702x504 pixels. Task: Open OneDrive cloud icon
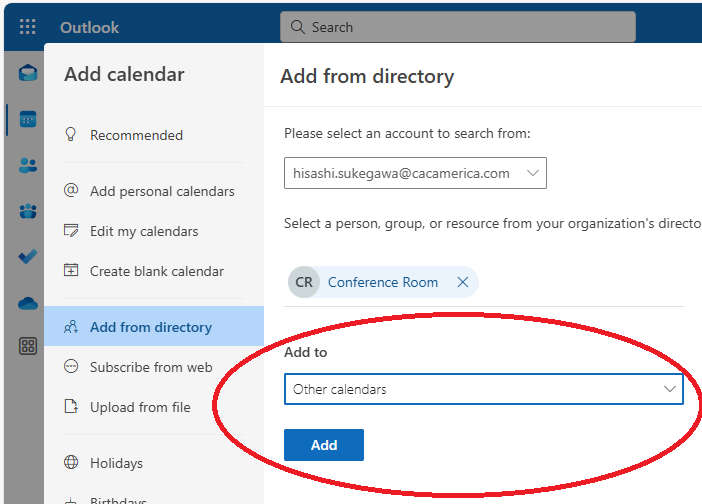(x=28, y=302)
